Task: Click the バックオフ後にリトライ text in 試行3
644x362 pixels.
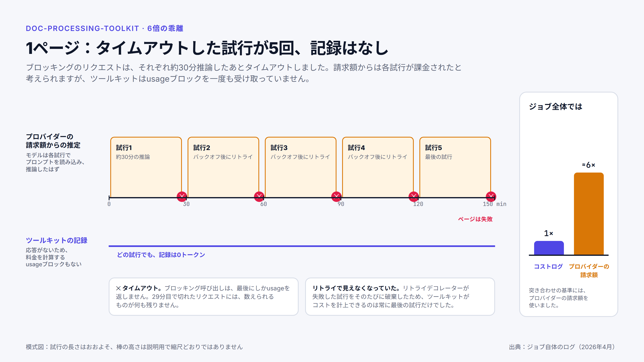Action: (x=300, y=157)
